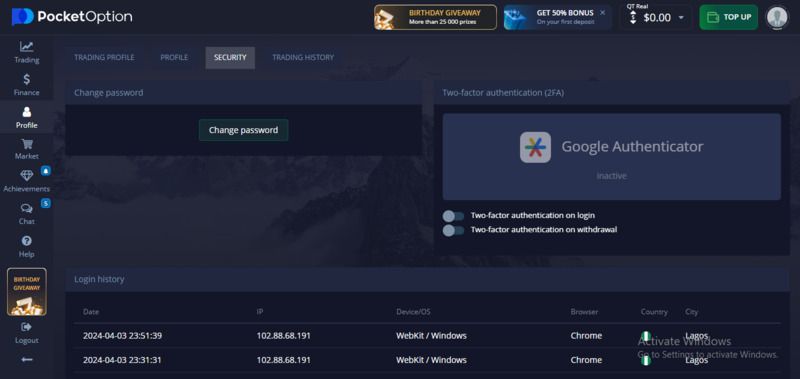Click the Inactive status under Google Authenticator
Viewport: 800px width, 379px height.
pyautogui.click(x=611, y=176)
